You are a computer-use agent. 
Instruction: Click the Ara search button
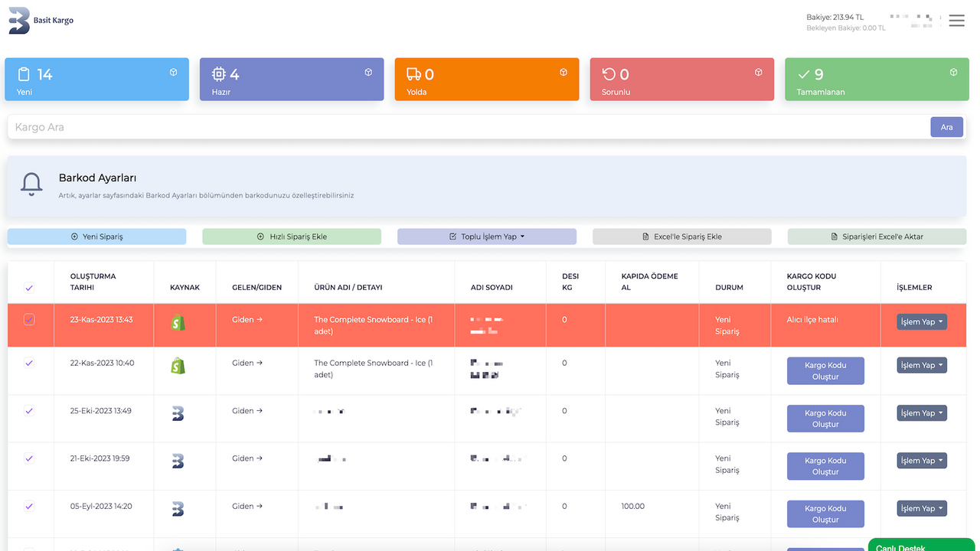tap(947, 127)
